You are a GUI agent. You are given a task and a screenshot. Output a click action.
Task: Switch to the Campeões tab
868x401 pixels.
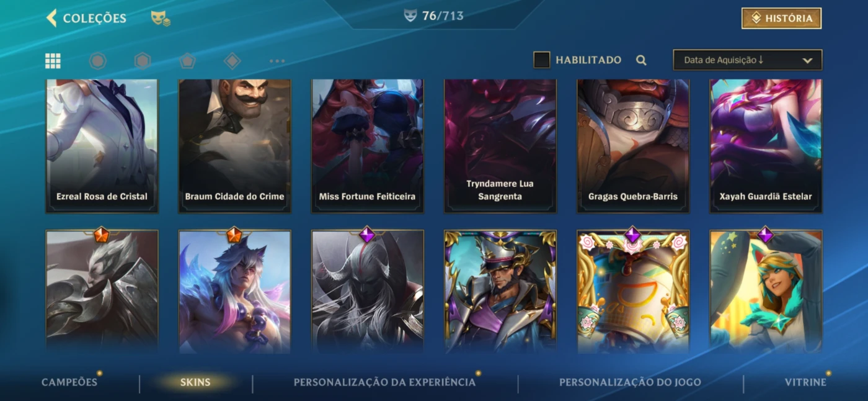click(69, 382)
